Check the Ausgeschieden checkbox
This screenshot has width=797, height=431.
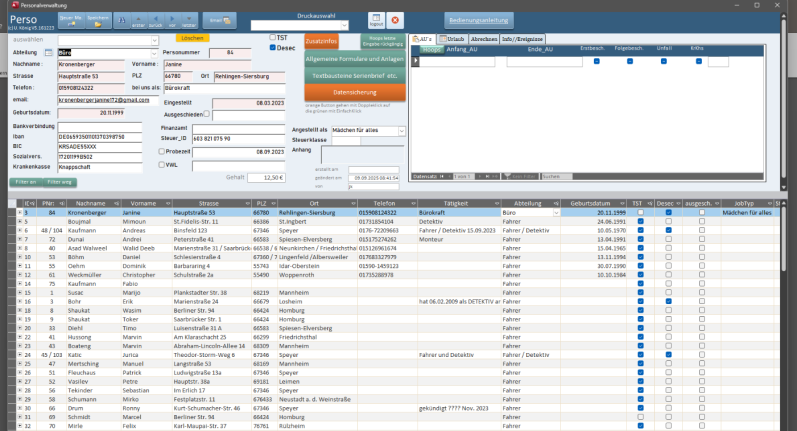coord(207,114)
